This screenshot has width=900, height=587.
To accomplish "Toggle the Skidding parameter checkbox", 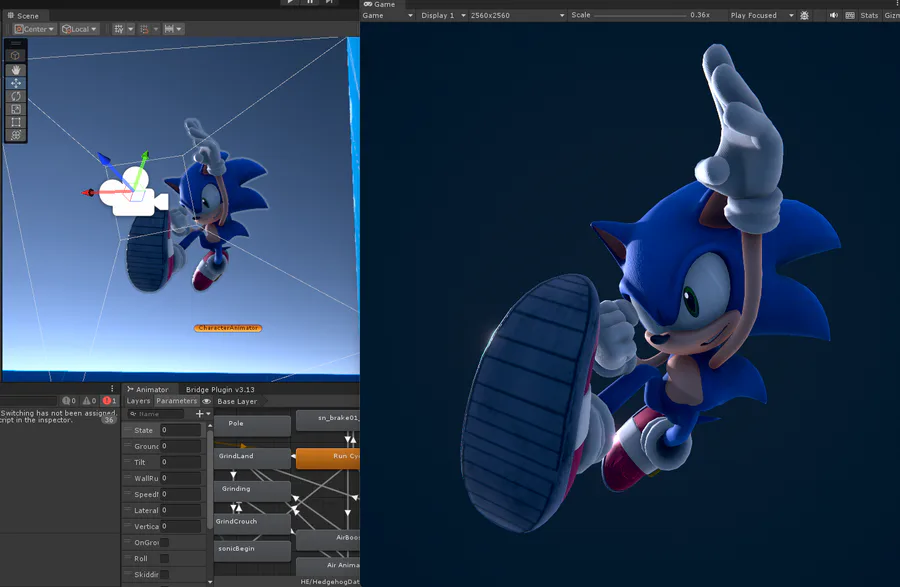I will tap(165, 574).
